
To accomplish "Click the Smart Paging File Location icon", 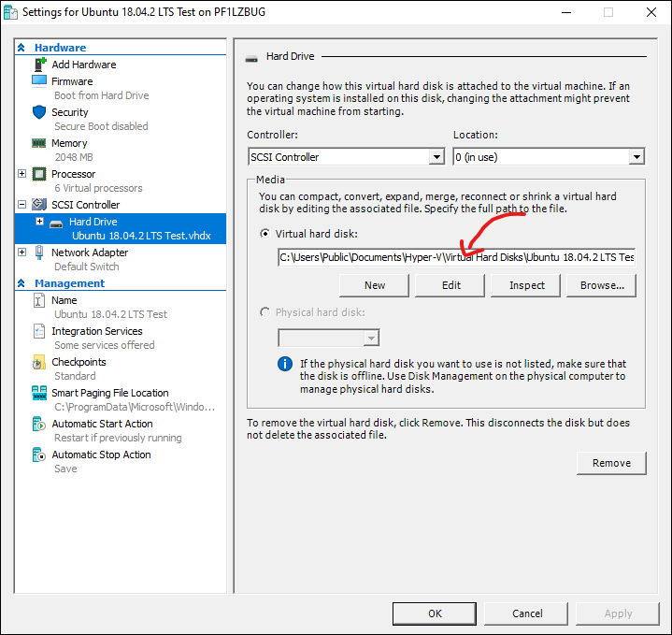I will click(39, 393).
